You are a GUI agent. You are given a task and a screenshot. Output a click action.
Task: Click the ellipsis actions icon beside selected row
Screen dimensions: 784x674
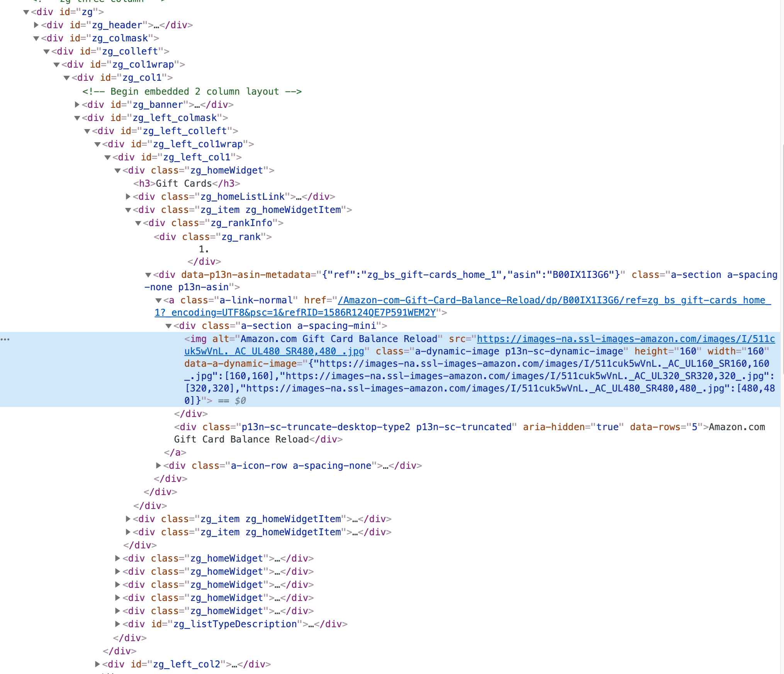pos(5,339)
